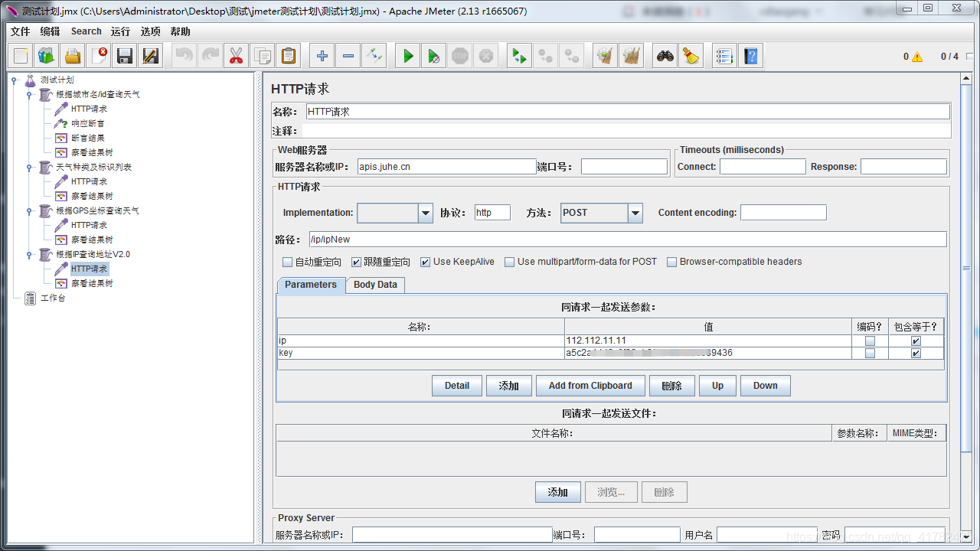Collapse the 根据IP查询地址V2.0 thread group
The height and width of the screenshot is (551, 980).
coord(29,254)
